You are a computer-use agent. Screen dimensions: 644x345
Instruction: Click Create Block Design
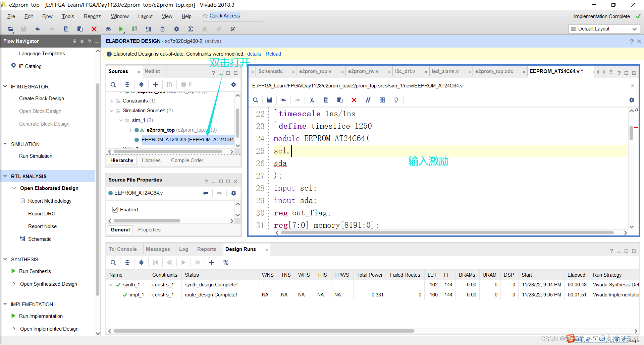tap(42, 98)
